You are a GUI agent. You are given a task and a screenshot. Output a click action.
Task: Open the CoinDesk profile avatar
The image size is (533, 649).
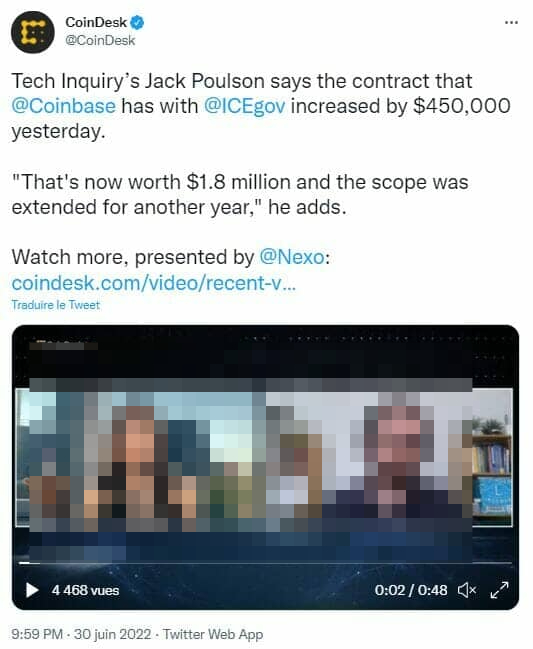33,32
